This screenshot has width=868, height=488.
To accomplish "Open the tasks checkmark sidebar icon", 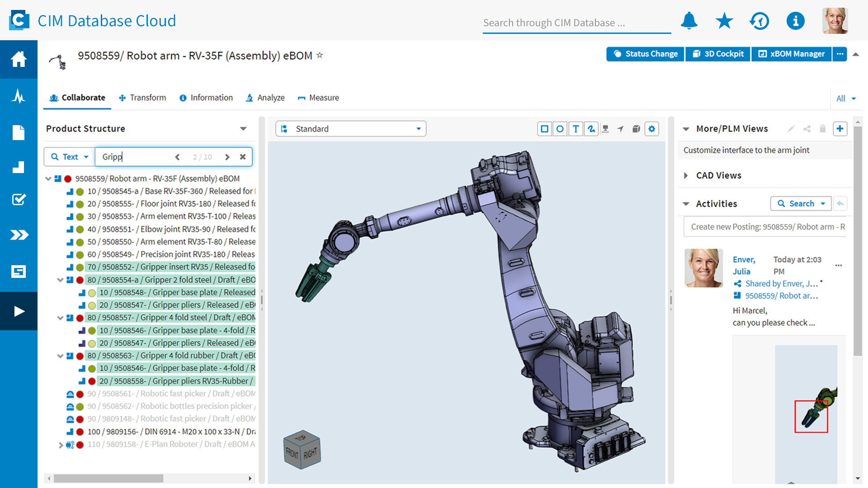I will [x=19, y=199].
